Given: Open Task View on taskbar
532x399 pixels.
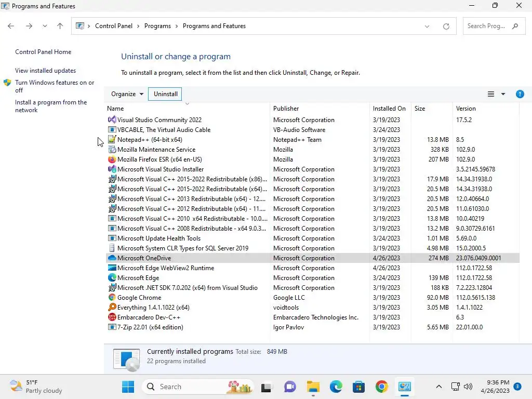Looking at the screenshot, I should [267, 387].
